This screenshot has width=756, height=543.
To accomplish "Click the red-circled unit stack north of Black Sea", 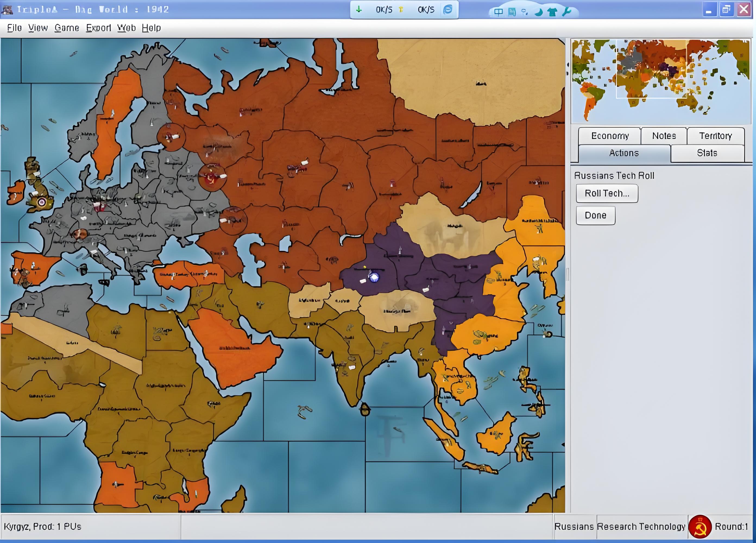I will coord(233,220).
